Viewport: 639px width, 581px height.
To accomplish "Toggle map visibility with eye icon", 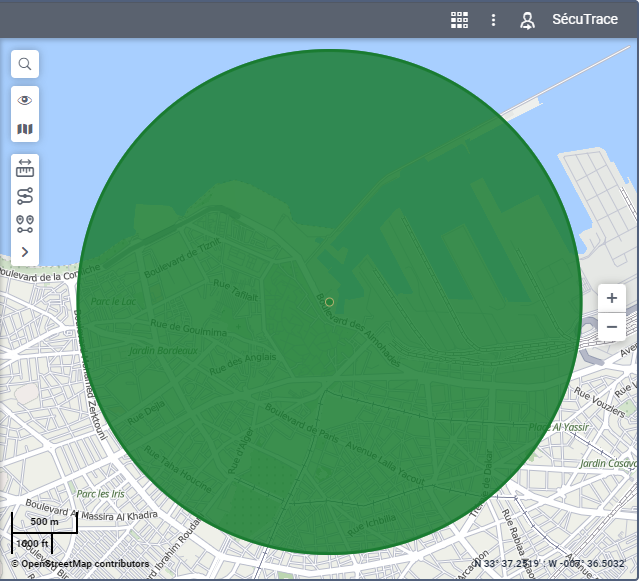I will pyautogui.click(x=25, y=100).
